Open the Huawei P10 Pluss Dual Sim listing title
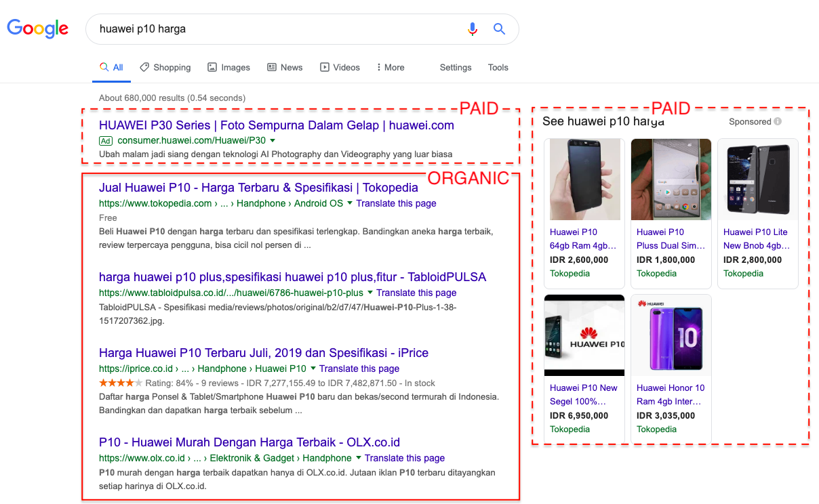The image size is (819, 504). coord(671,238)
